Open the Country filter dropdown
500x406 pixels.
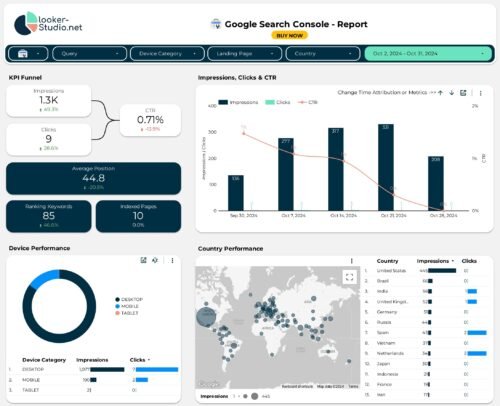[x=323, y=54]
